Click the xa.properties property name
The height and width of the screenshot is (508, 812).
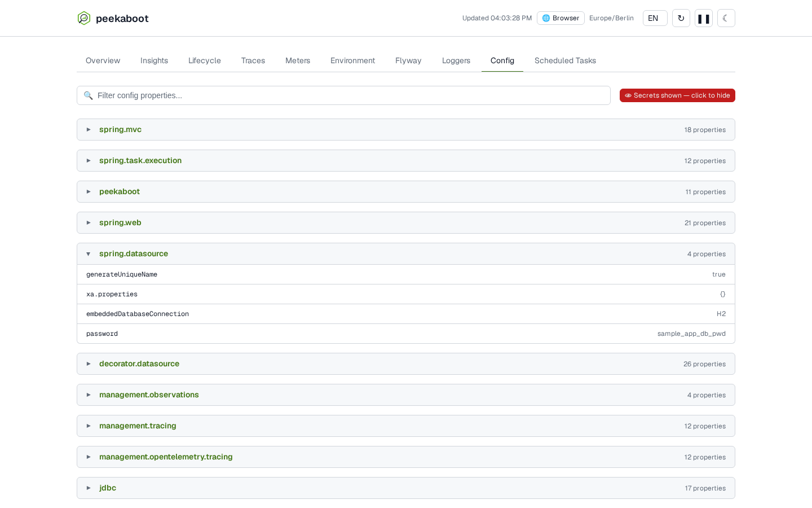(112, 294)
